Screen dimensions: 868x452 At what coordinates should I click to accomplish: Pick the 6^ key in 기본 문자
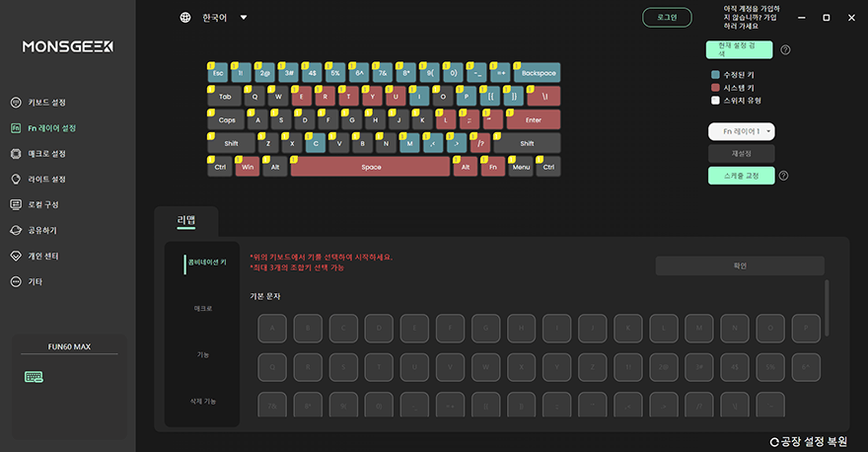806,367
